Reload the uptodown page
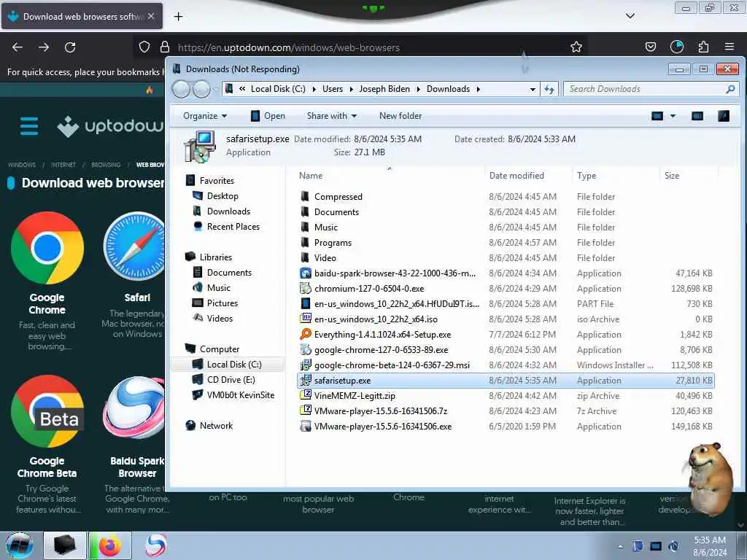747x560 pixels. click(x=70, y=47)
